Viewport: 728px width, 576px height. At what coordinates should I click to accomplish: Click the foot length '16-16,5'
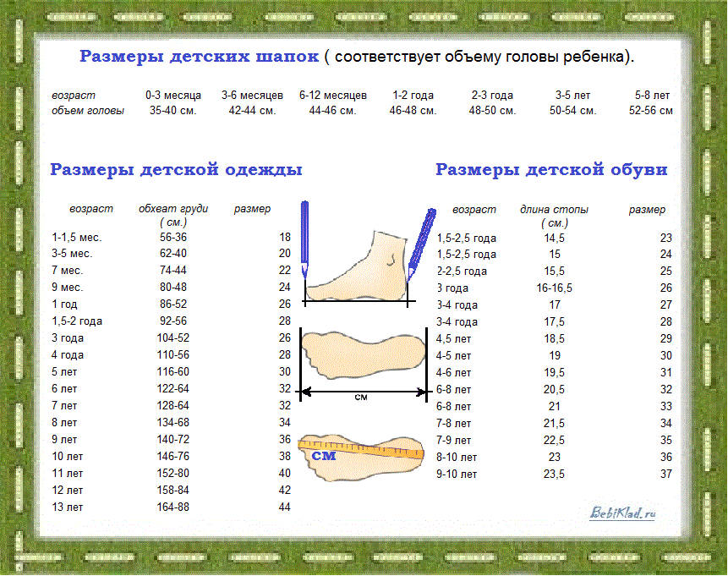click(555, 288)
